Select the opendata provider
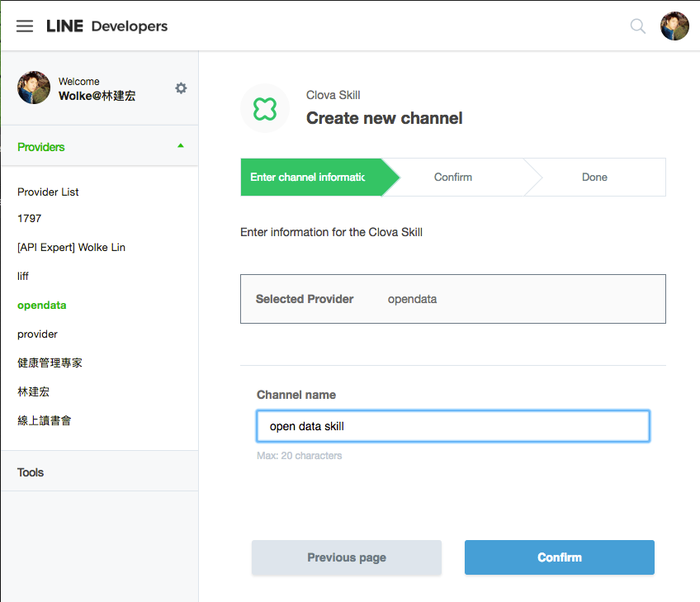 point(42,306)
